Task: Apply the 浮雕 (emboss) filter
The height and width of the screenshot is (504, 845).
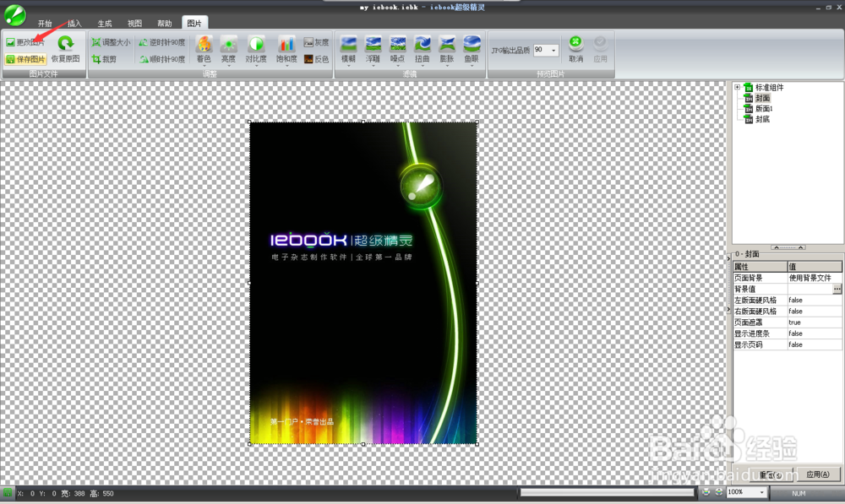Action: pyautogui.click(x=373, y=50)
